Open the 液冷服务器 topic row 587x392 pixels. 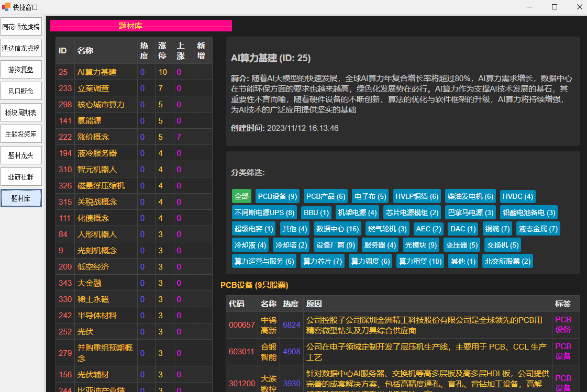coord(97,153)
